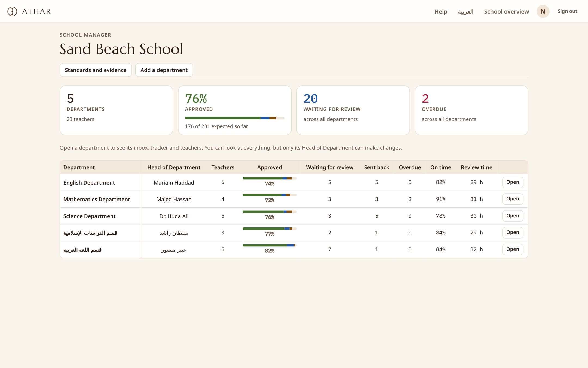Click Mathematics Department 72% progress bar
The image size is (588, 368).
pyautogui.click(x=269, y=195)
